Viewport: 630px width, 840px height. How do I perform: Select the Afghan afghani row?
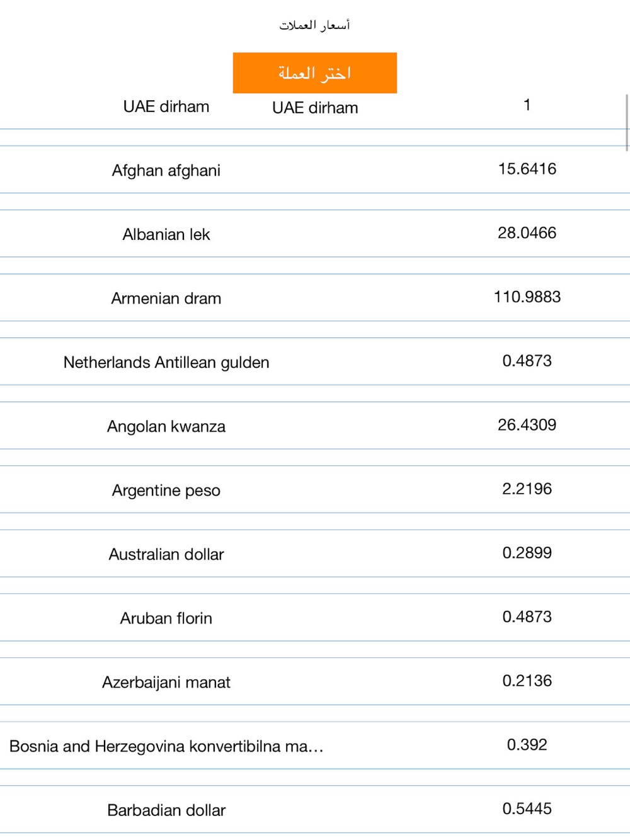[x=166, y=170]
